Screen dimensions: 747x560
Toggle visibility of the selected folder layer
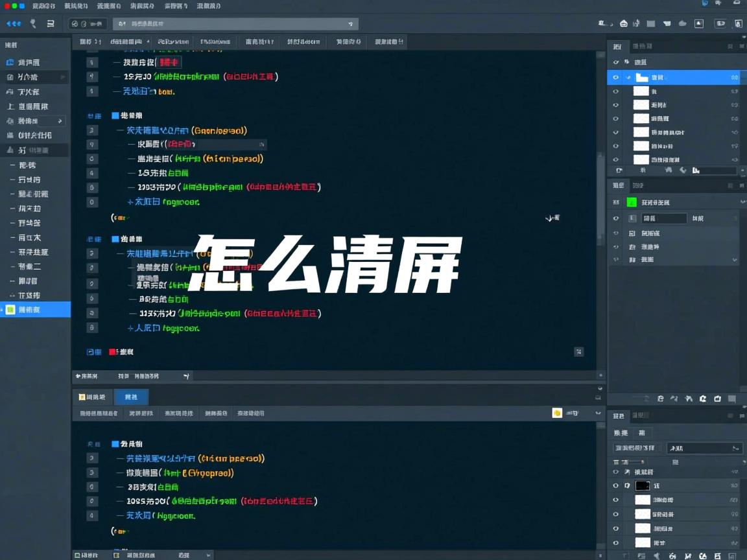pos(616,77)
